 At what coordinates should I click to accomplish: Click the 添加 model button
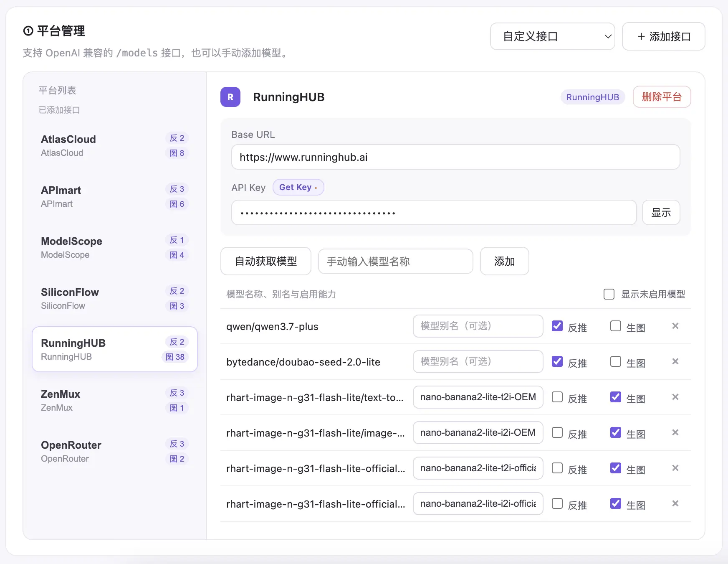(504, 261)
